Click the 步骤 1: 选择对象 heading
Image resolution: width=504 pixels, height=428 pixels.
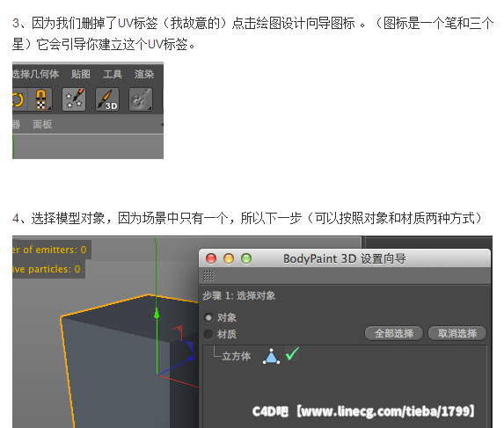[238, 295]
